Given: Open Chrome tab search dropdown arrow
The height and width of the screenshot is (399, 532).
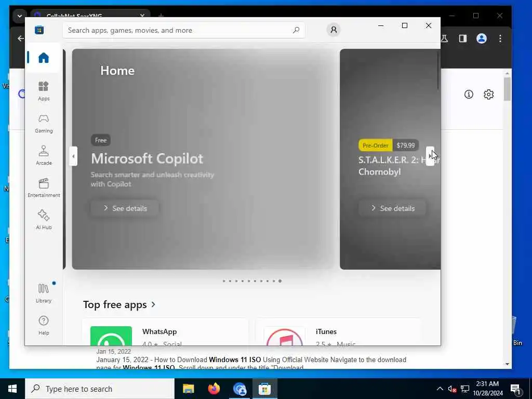Looking at the screenshot, I should coord(19,16).
